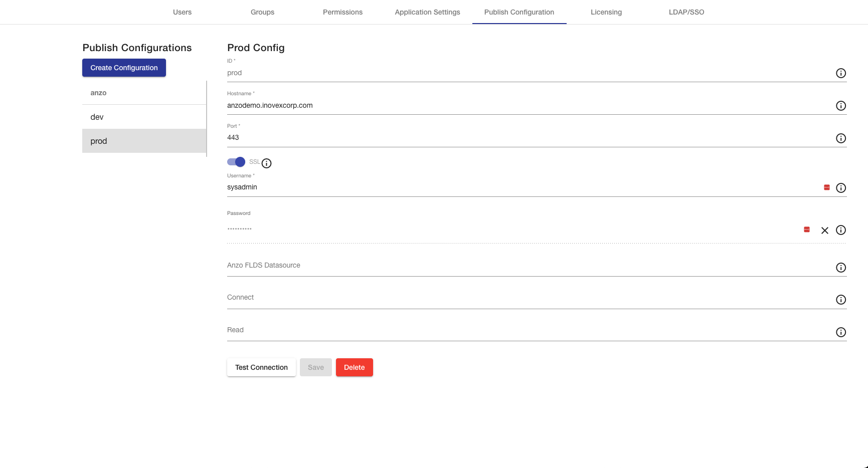Select the prod configuration in list
Screen dimensions: 868x468
point(144,141)
